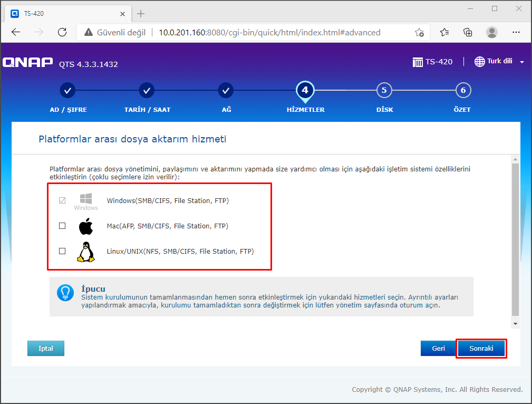Enable the Mac file service checkbox

(62, 226)
